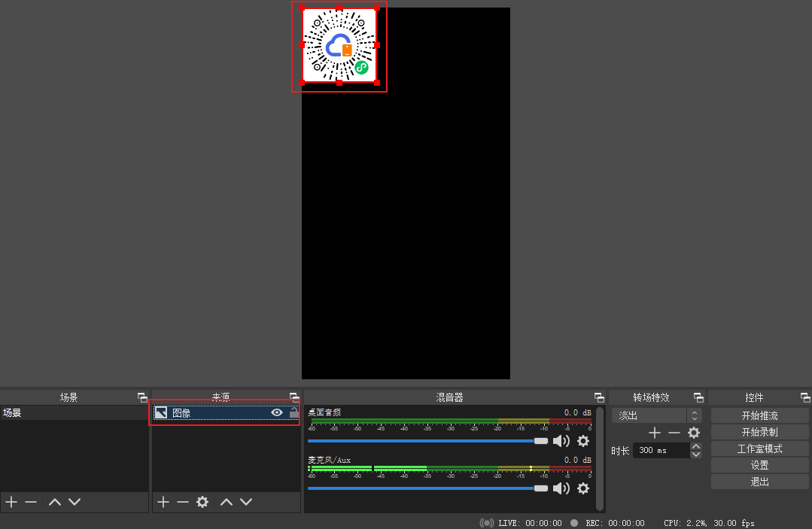Open properties gear for the selected source
The width and height of the screenshot is (812, 529).
point(202,502)
